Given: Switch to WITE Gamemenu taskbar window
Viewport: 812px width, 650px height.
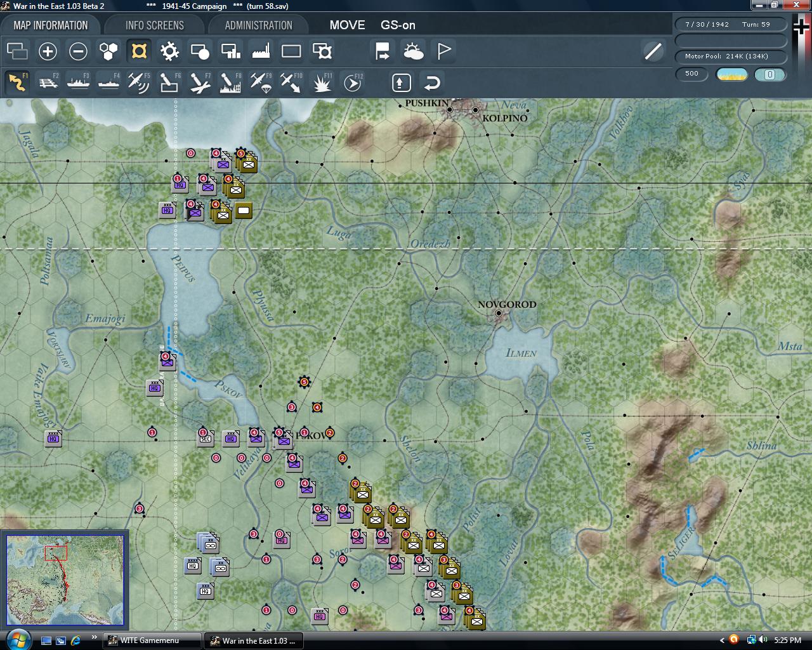Looking at the screenshot, I should pos(152,640).
